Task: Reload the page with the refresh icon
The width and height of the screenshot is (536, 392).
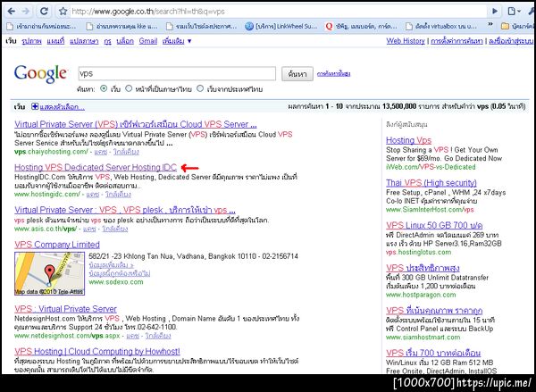Action: 44,12
